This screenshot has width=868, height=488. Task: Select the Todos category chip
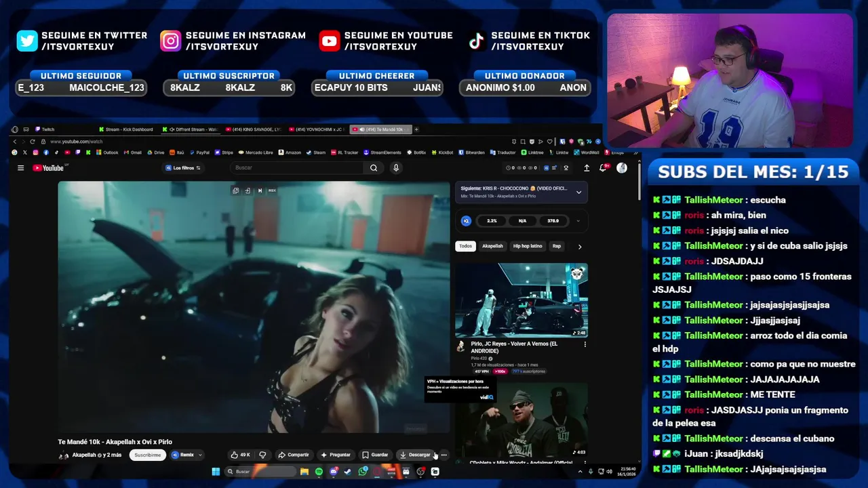465,246
